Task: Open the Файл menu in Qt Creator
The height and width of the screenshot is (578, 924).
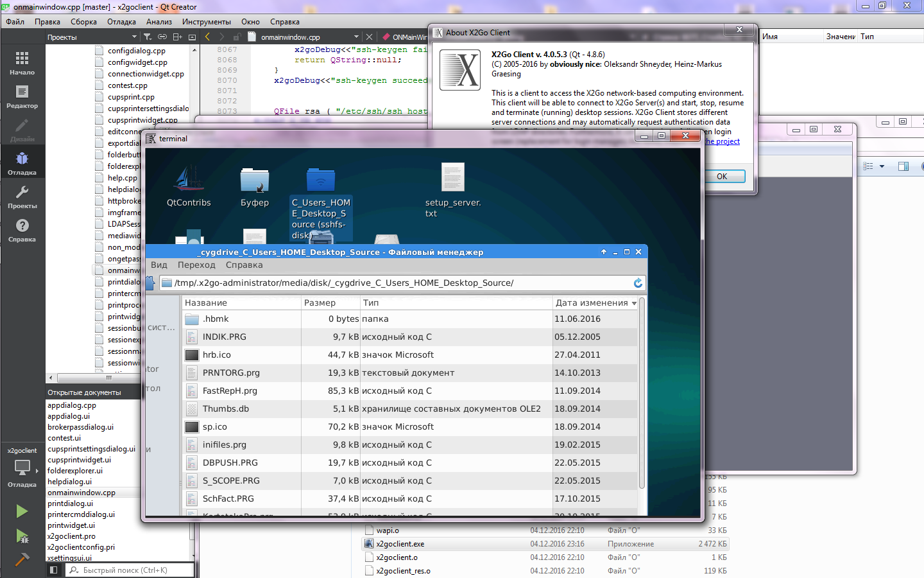Action: pyautogui.click(x=15, y=21)
